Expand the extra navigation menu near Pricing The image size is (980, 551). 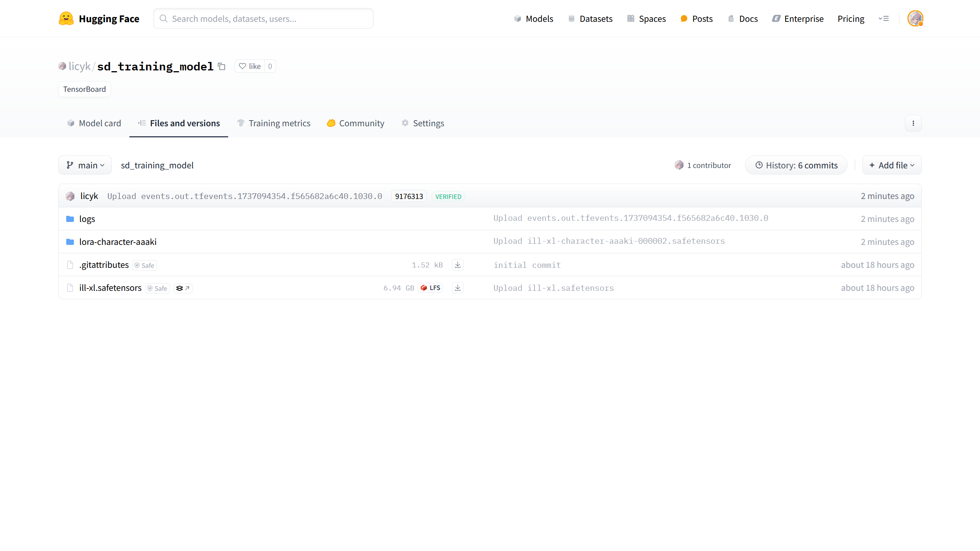[884, 18]
